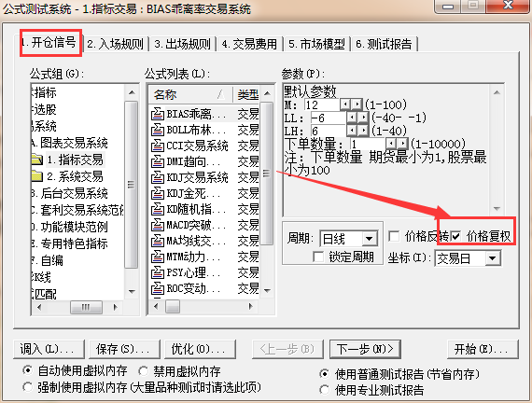This screenshot has height=403, width=532.
Task: Click the DMI趋向 formula icon
Action: pos(158,161)
